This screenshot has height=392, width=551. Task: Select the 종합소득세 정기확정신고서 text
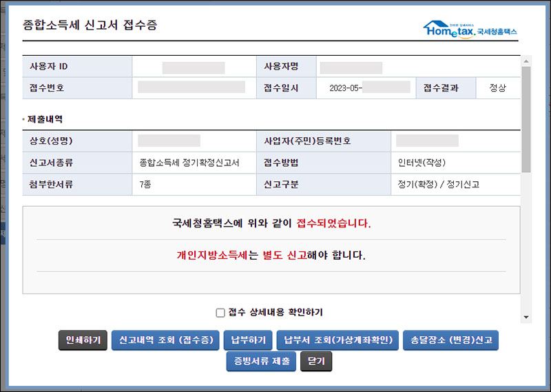point(189,163)
